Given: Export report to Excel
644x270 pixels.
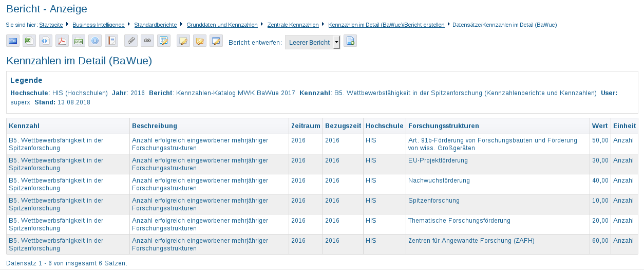Looking at the screenshot, I should click(29, 41).
